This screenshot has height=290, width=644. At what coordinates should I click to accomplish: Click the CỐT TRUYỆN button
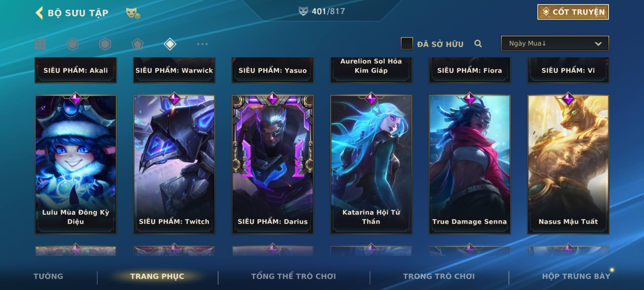point(573,12)
